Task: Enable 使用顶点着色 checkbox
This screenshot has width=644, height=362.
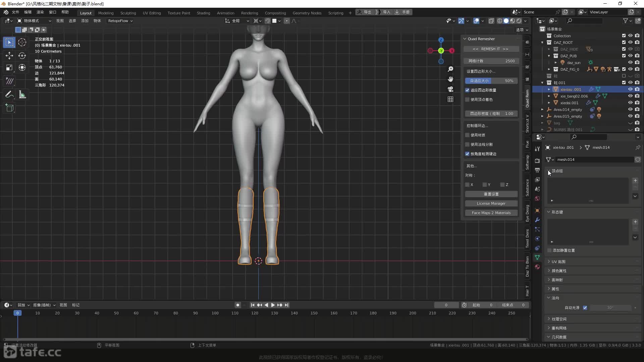Action: pos(467,100)
